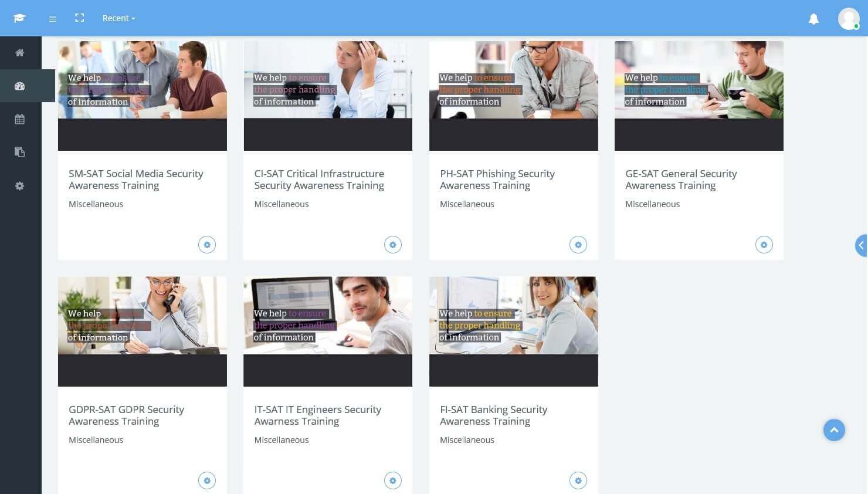This screenshot has height=494, width=868.
Task: Go to home via sidebar icon
Action: [x=20, y=53]
